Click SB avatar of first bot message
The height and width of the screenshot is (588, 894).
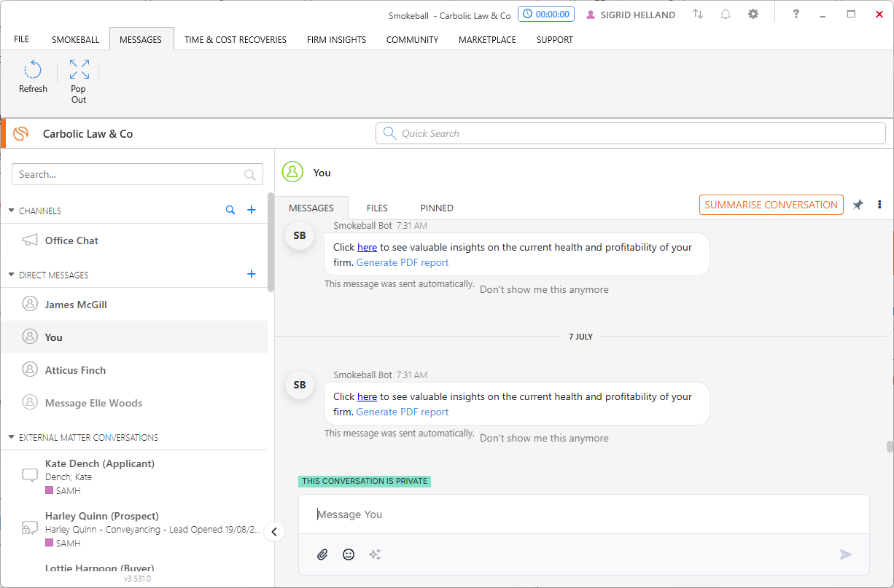pos(300,235)
